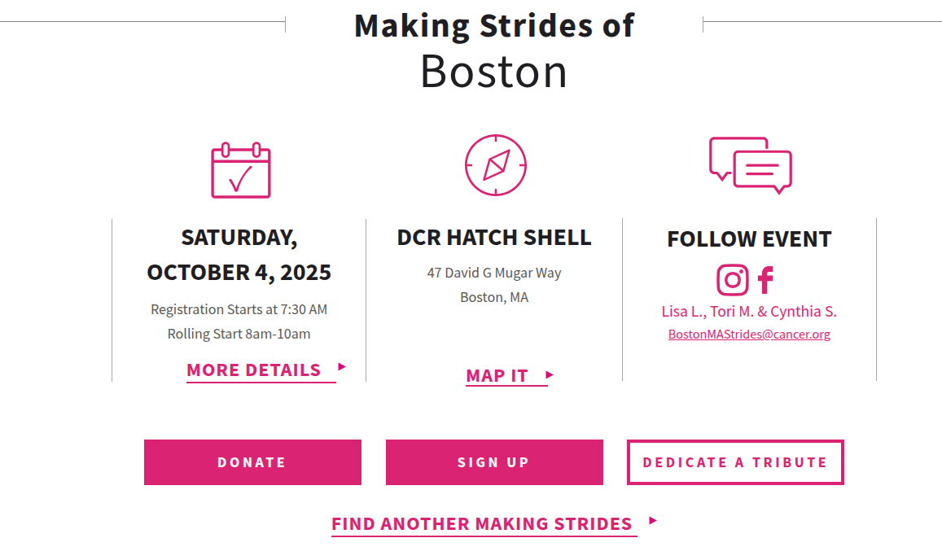Open the MORE DETAILS link
Screen dimensions: 942x560
tap(254, 370)
